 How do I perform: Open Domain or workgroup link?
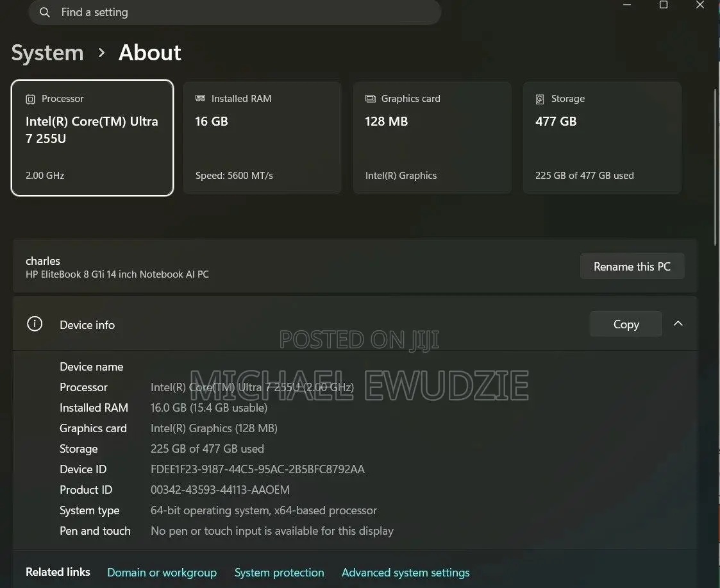[x=162, y=573]
